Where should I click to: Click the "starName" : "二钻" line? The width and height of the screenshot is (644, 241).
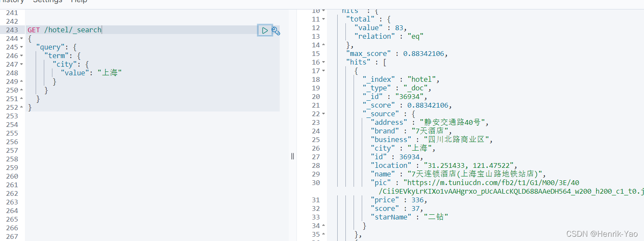point(409,217)
